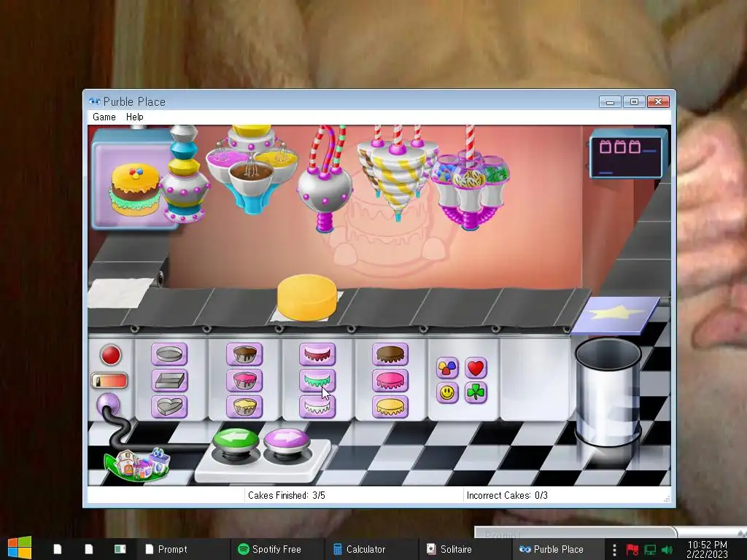The width and height of the screenshot is (747, 560).
Task: Click the green window taskbar icon
Action: (120, 549)
